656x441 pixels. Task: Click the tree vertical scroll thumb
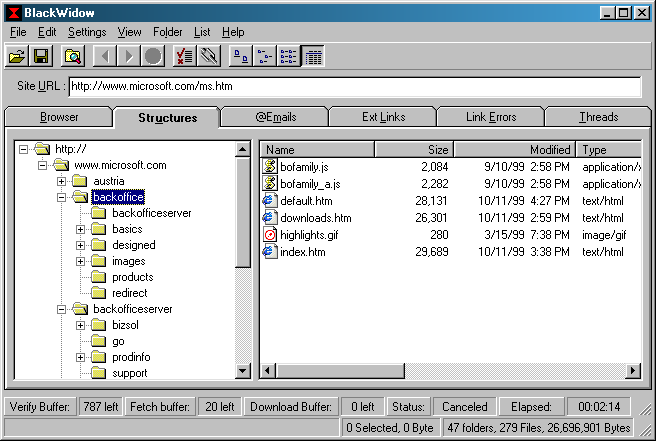(x=243, y=212)
